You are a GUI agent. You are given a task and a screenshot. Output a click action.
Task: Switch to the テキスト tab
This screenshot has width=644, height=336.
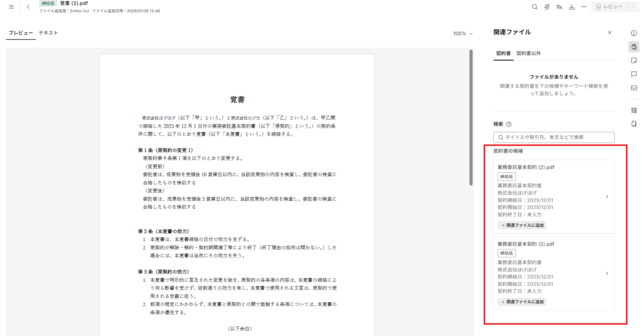48,33
